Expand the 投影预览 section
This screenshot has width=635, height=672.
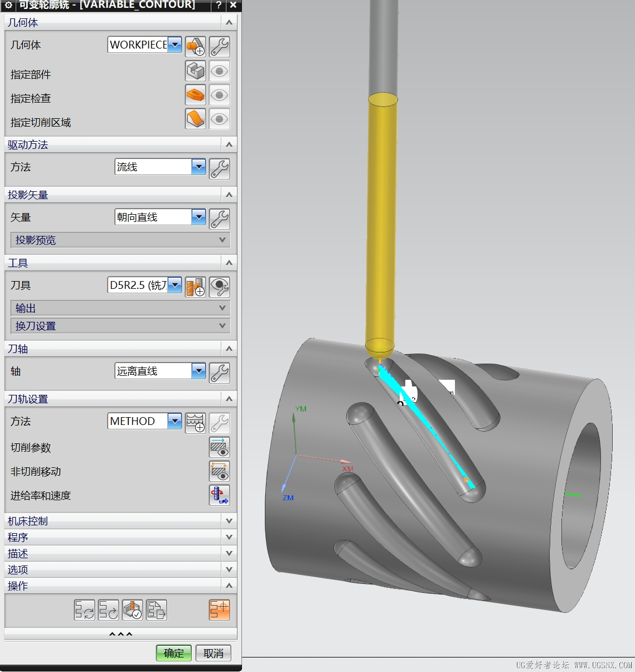click(x=120, y=240)
